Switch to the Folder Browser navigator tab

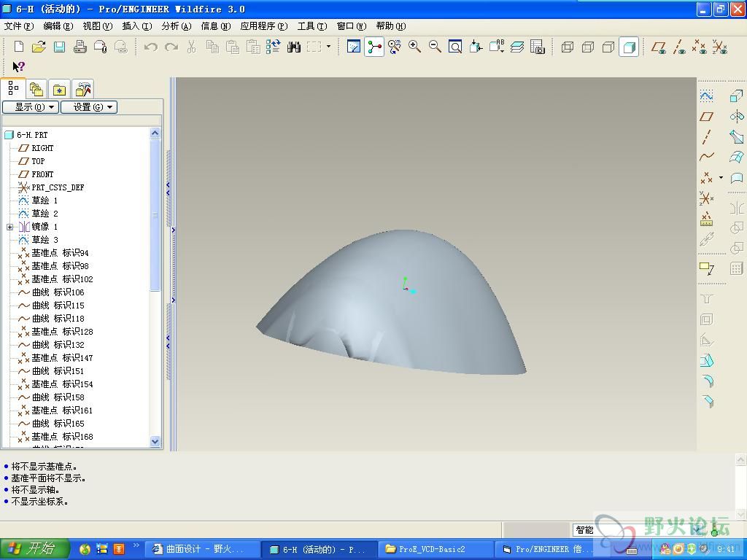coord(36,89)
